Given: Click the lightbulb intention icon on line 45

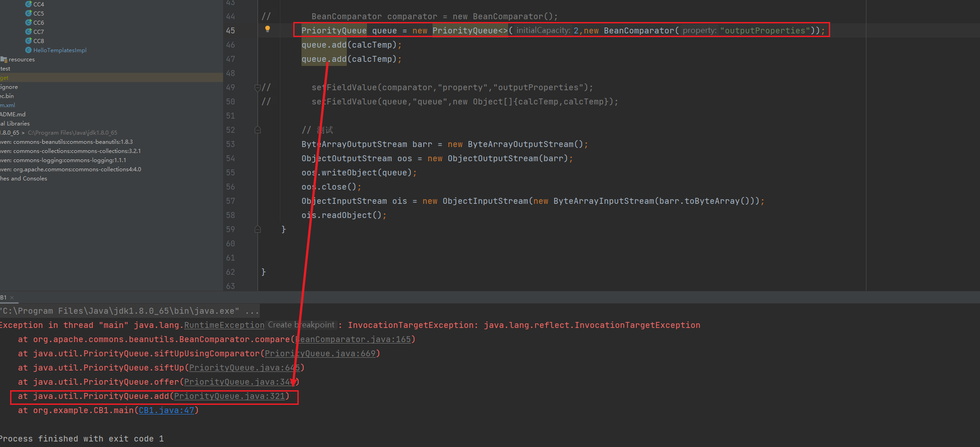Looking at the screenshot, I should [x=268, y=29].
